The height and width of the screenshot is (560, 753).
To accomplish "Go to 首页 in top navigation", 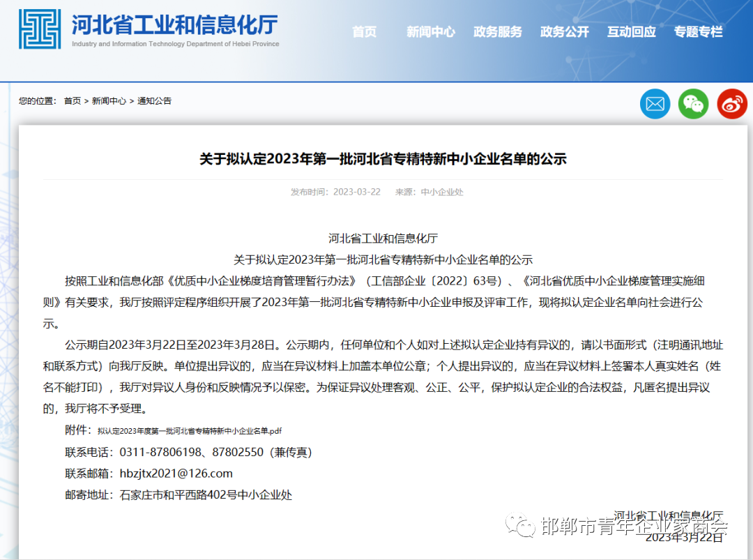I will [x=364, y=31].
